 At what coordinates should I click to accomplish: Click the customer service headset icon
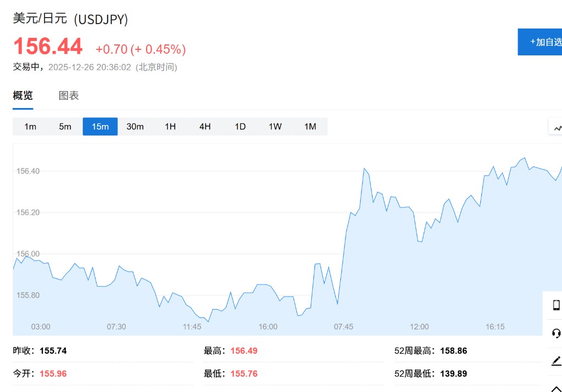[556, 333]
